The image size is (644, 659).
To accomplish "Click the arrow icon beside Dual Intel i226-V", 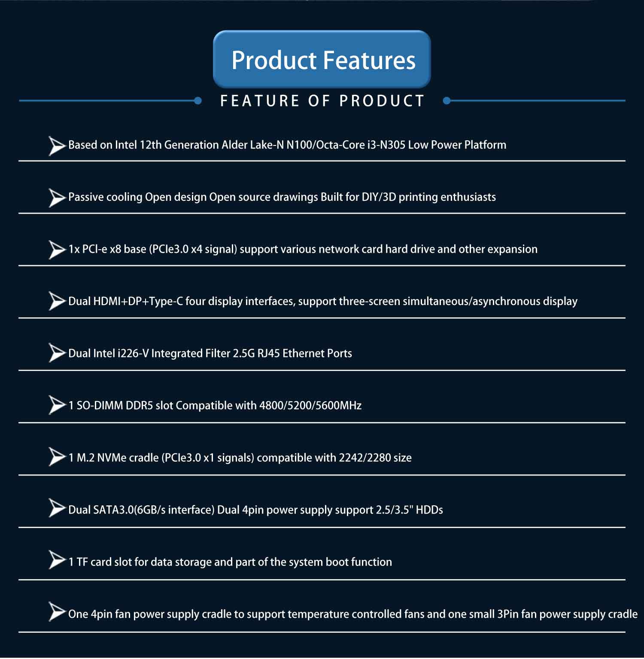I will coord(56,353).
